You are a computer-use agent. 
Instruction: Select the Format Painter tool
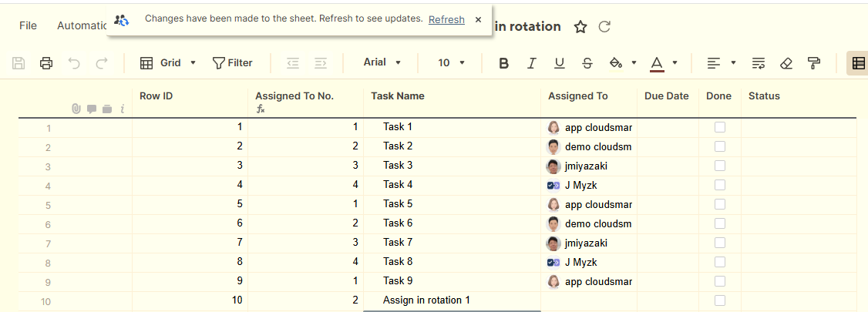(x=814, y=63)
